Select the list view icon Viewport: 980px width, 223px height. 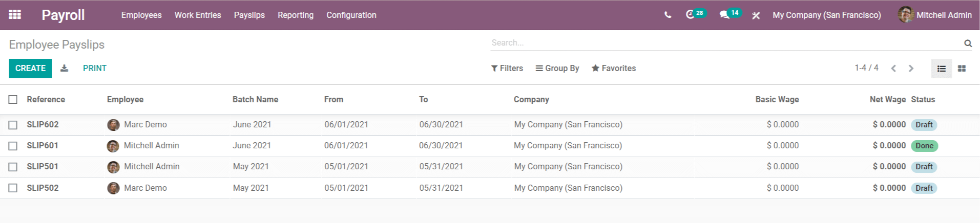click(x=941, y=69)
